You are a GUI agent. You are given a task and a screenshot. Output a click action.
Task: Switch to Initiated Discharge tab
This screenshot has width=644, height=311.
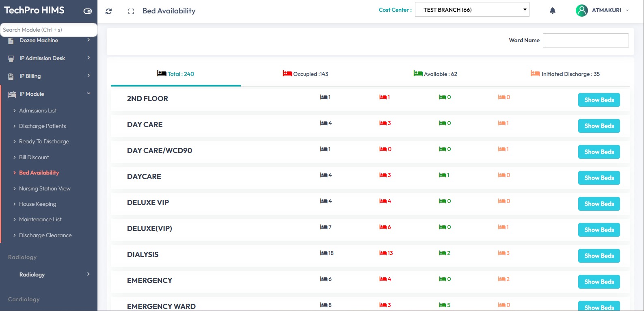click(565, 74)
